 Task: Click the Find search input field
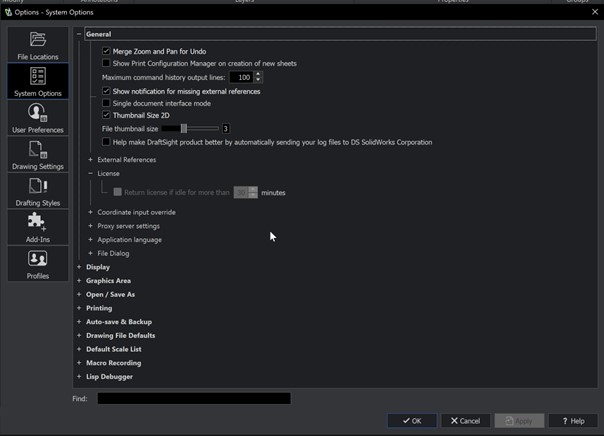pos(193,399)
